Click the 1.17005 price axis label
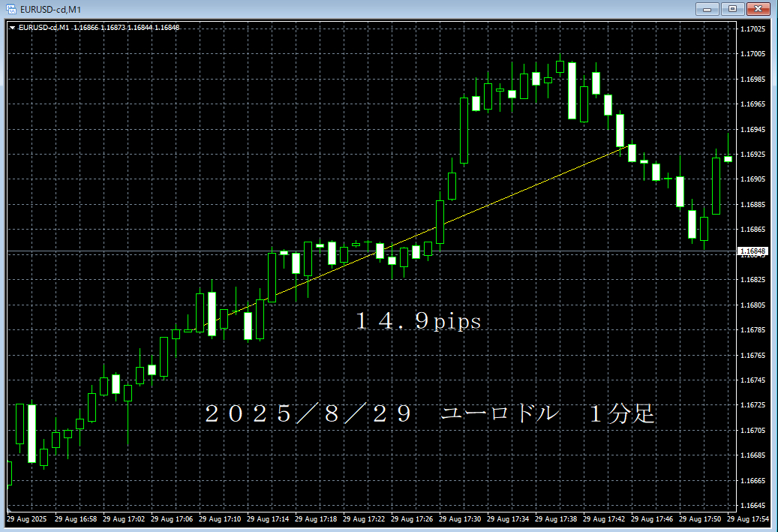The width and height of the screenshot is (778, 532). point(752,54)
